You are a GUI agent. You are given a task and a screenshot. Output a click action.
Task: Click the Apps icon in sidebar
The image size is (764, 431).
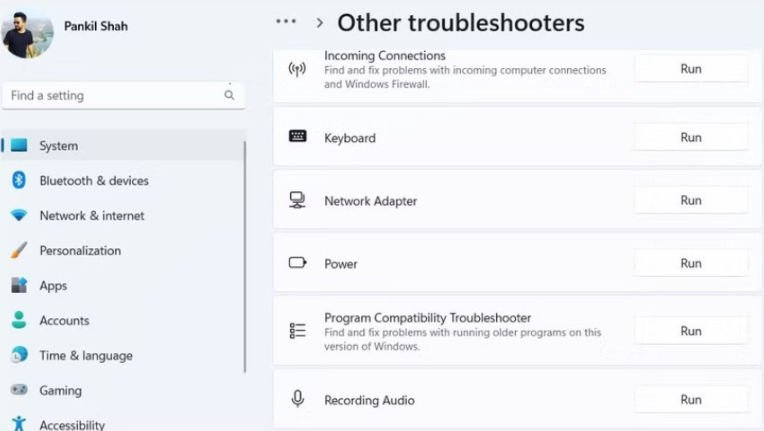click(18, 285)
